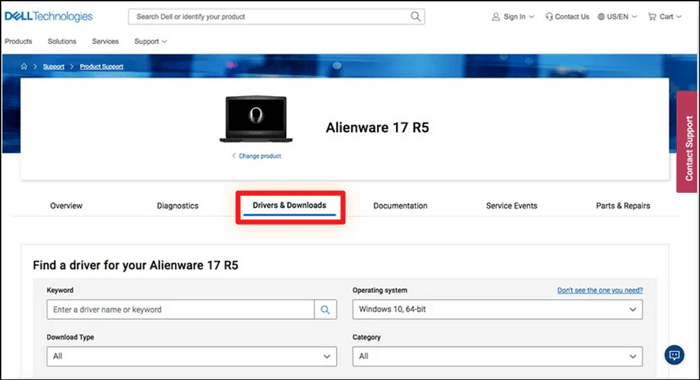Image resolution: width=700 pixels, height=380 pixels.
Task: Expand the Support menu
Action: tap(150, 41)
